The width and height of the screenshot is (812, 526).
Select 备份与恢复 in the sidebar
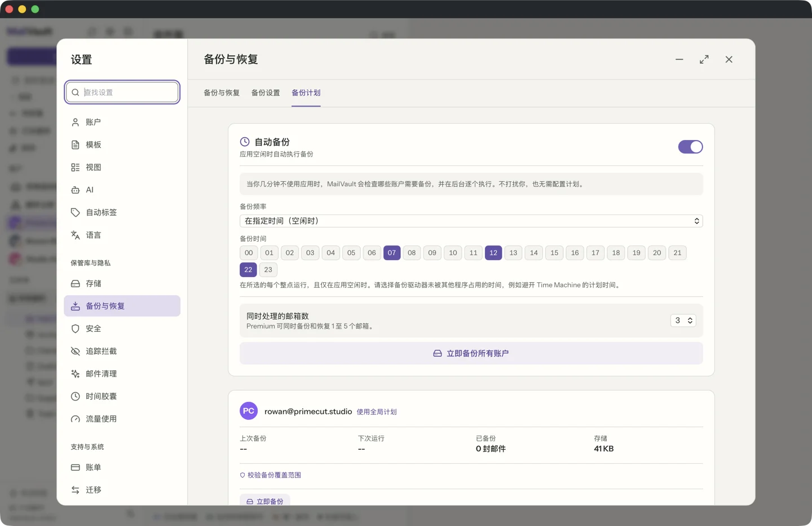tap(122, 306)
